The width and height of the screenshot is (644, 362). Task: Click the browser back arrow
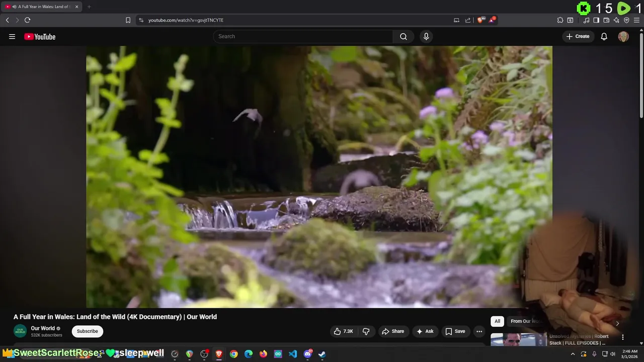coord(7,20)
